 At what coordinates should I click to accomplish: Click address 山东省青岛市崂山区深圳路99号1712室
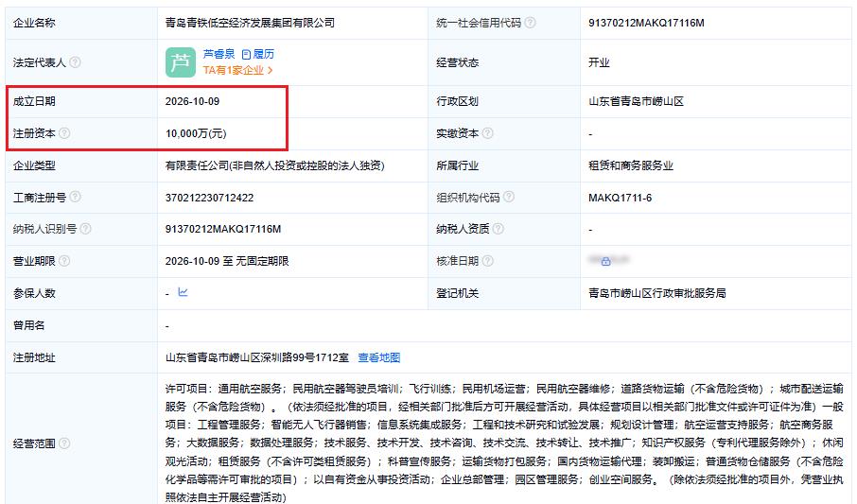(257, 357)
